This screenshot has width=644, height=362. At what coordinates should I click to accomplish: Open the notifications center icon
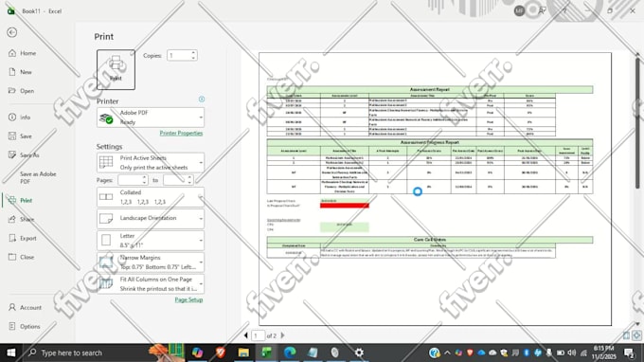pos(629,353)
